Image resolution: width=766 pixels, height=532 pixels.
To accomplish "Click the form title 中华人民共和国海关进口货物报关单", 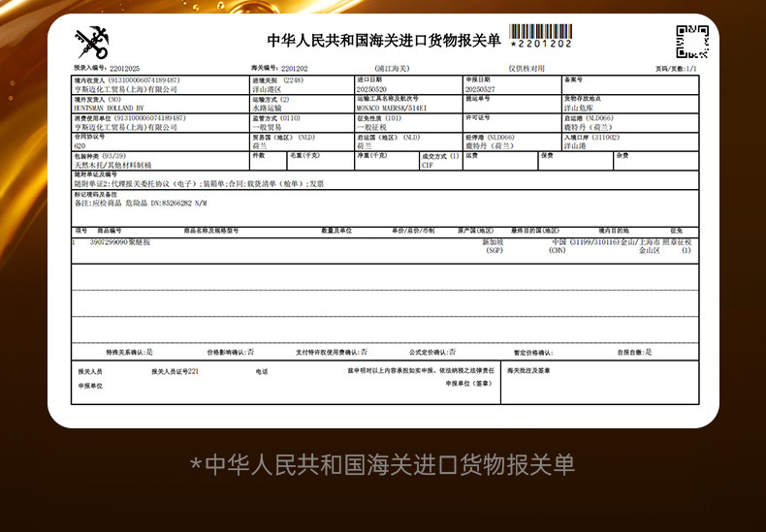I will [x=384, y=40].
